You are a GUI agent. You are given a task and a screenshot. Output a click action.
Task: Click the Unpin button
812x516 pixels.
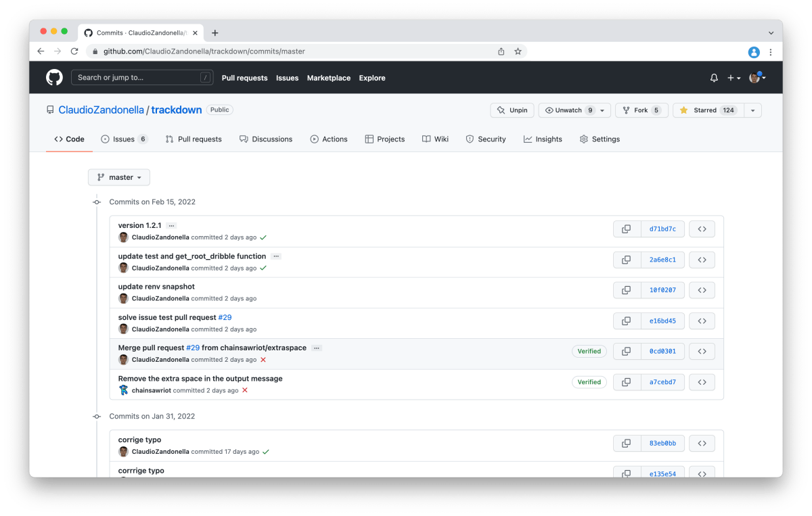coord(512,110)
